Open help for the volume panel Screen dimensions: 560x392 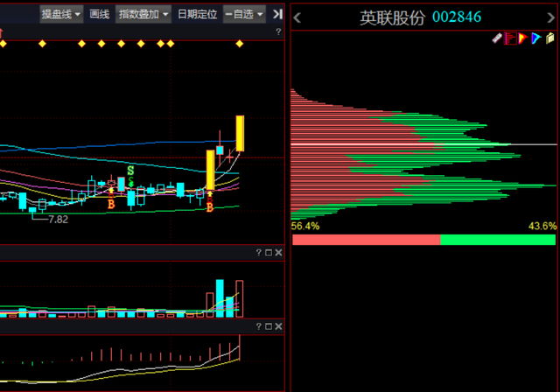pyautogui.click(x=259, y=253)
